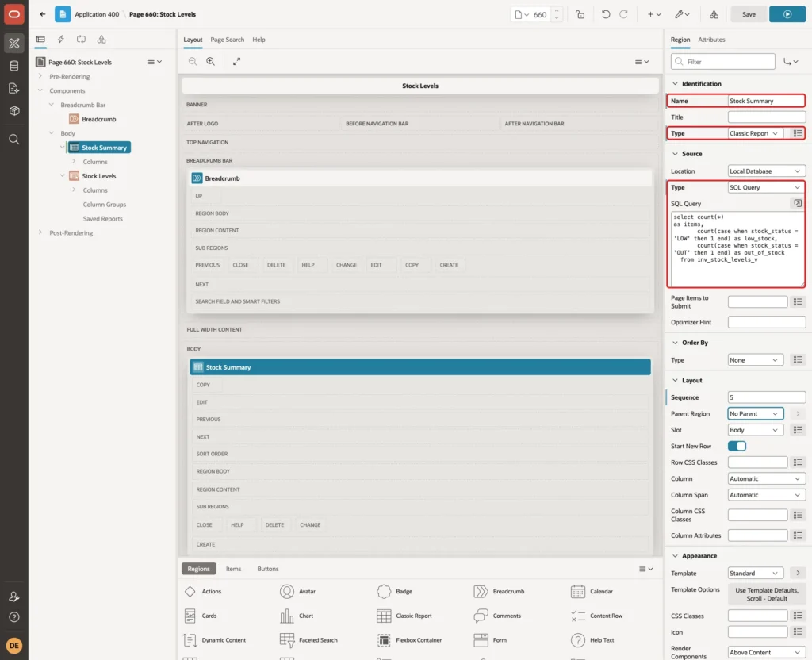Collapse the Source section

(675, 154)
